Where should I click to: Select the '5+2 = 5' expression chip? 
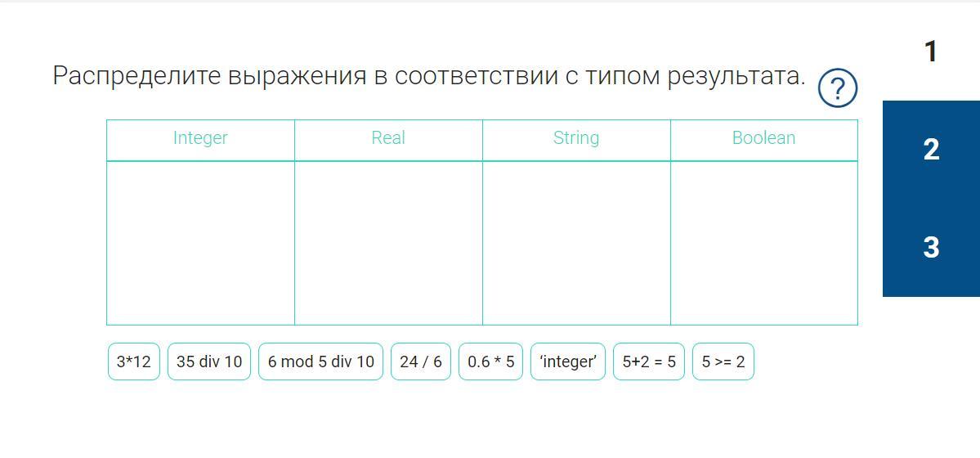[x=649, y=361]
